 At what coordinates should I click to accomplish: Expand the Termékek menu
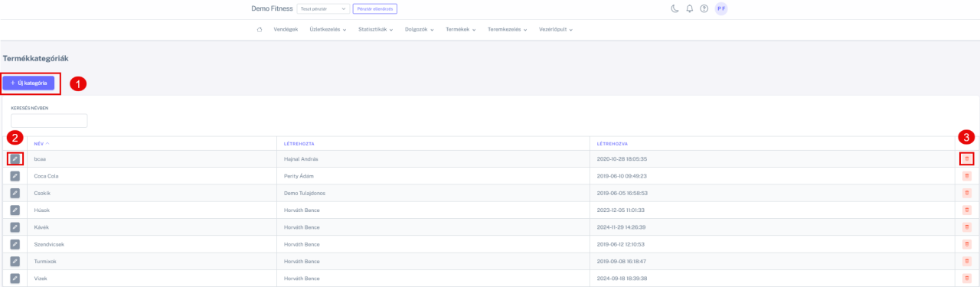point(461,30)
